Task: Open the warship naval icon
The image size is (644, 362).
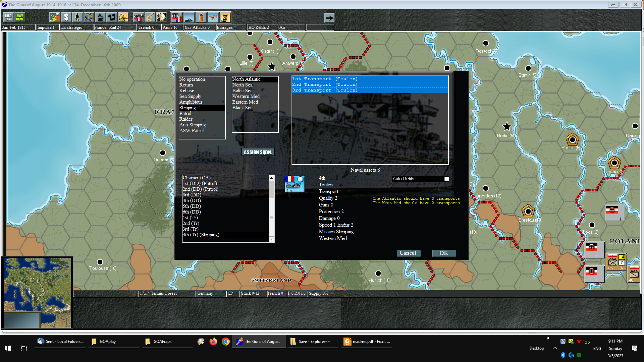Action: tap(189, 17)
